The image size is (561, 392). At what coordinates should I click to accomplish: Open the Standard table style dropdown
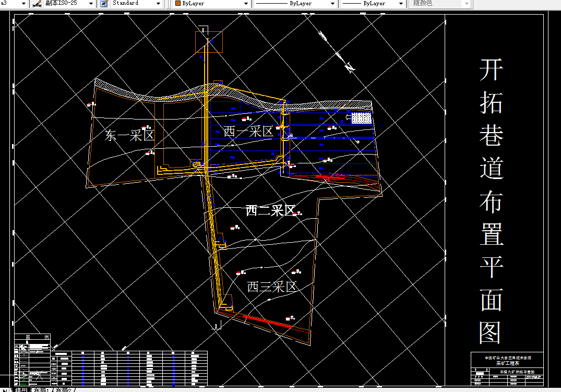159,4
